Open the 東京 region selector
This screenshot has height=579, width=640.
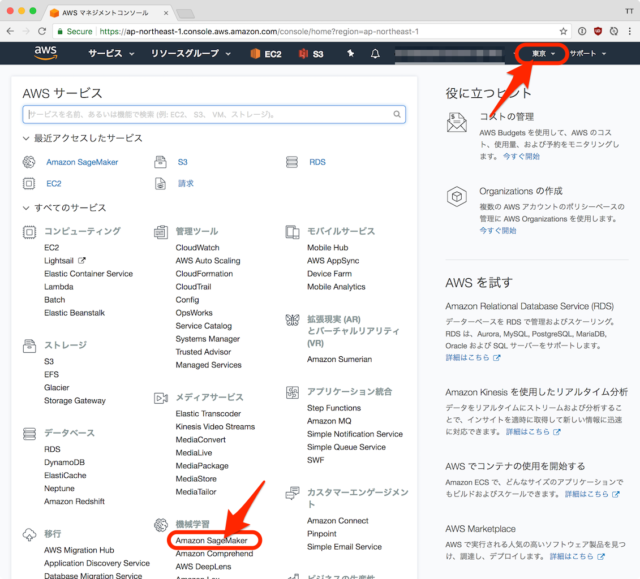543,53
